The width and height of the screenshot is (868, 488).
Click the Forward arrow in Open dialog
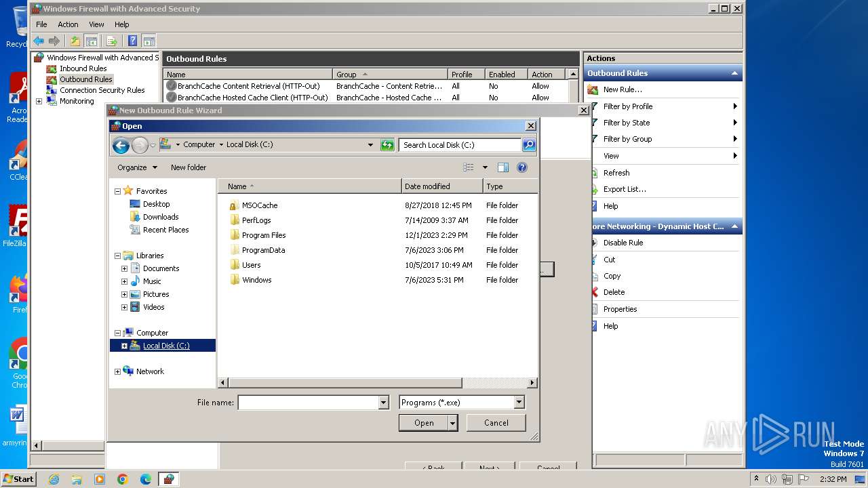(x=140, y=144)
